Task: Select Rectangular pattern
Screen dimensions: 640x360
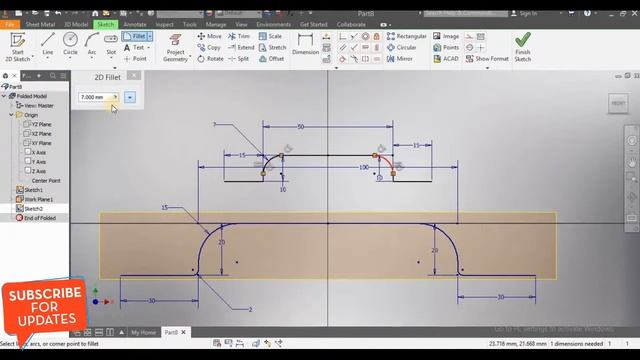Action: pos(407,36)
